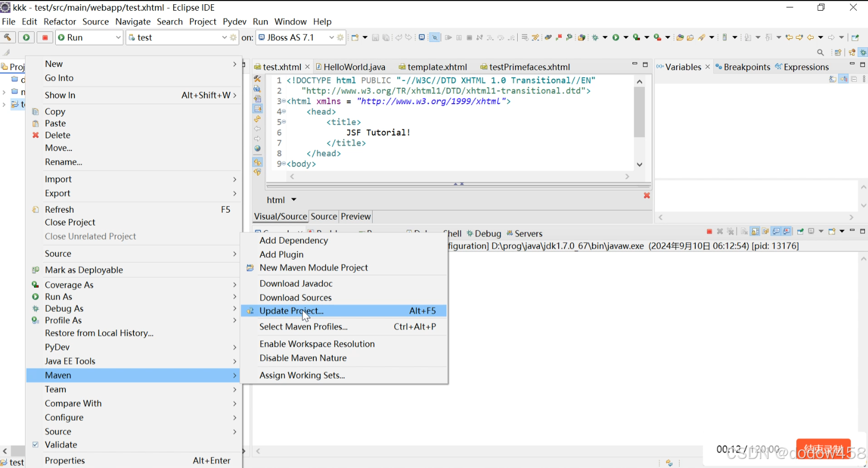Open the Pydev menu in menu bar
The height and width of the screenshot is (468, 868).
(234, 22)
